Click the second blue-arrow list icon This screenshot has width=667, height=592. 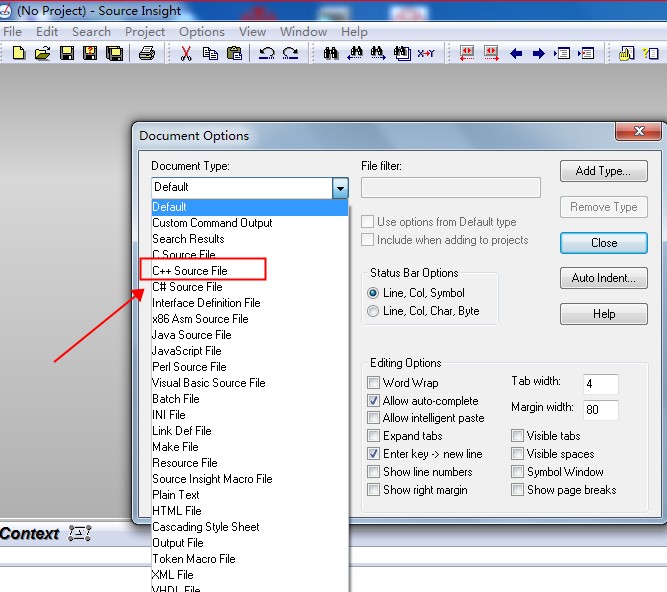(x=586, y=54)
